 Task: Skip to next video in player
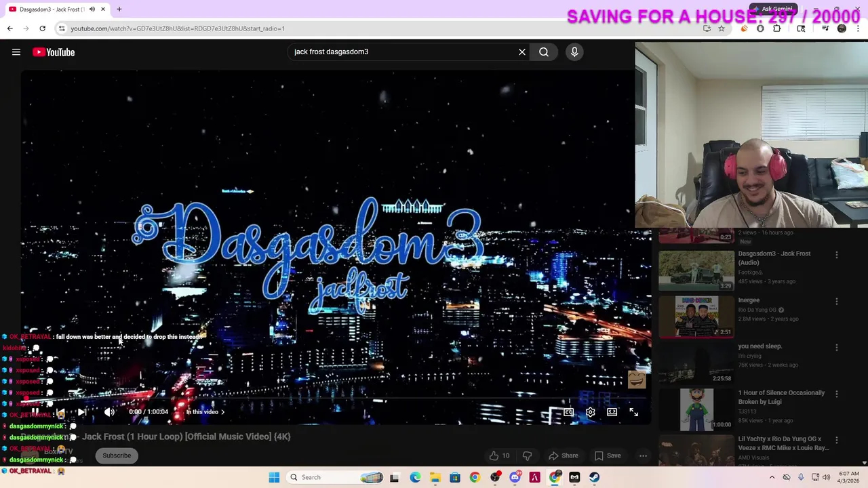[81, 411]
